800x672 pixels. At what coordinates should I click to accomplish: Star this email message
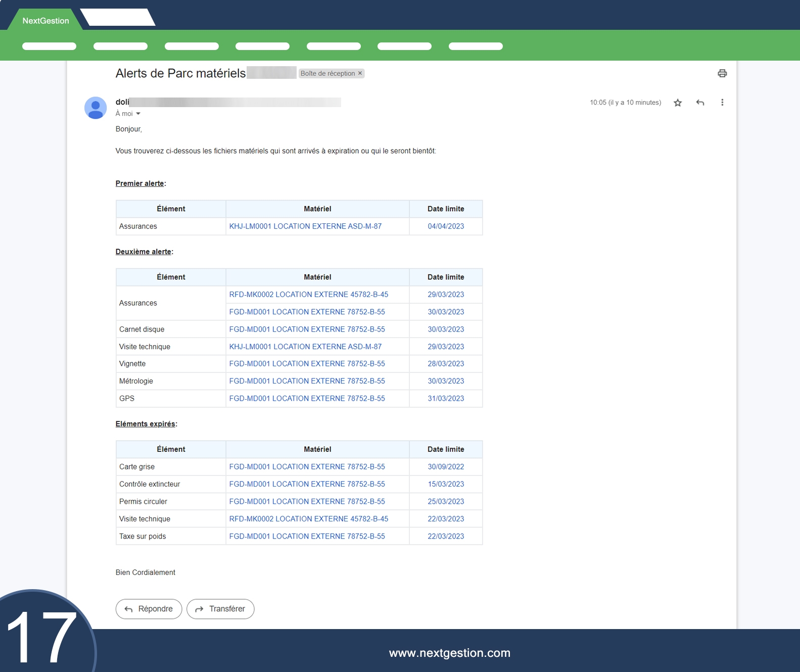pyautogui.click(x=678, y=103)
